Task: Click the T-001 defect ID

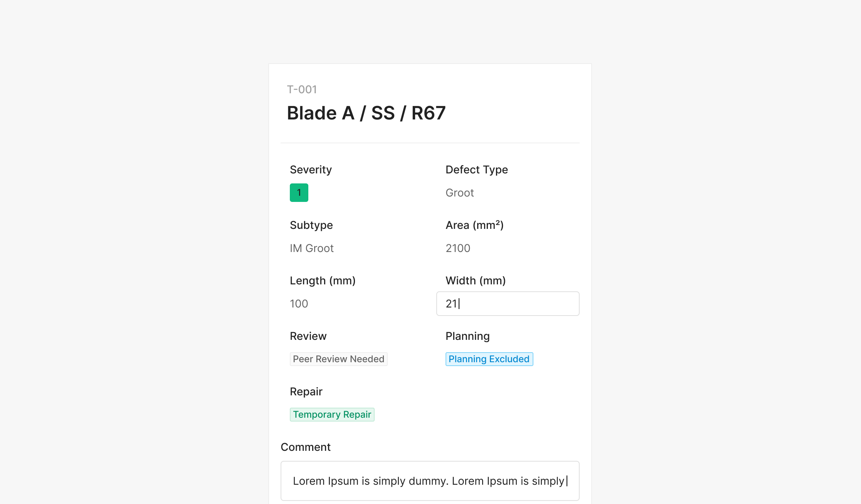Action: click(302, 89)
